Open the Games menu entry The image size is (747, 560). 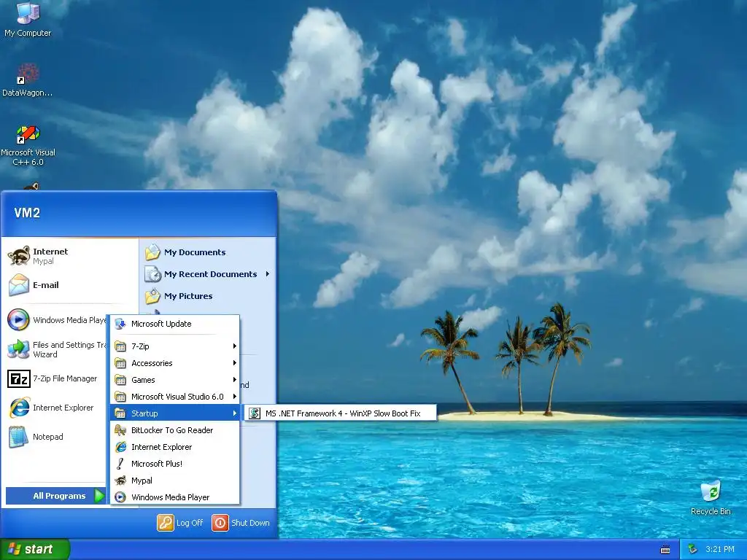click(175, 379)
